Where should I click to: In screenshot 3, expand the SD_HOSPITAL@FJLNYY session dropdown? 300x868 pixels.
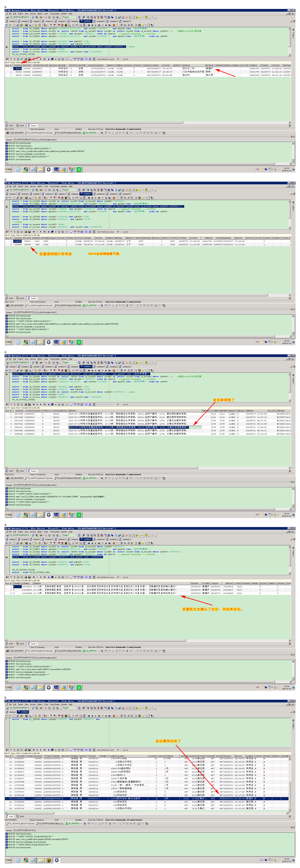pos(30,363)
